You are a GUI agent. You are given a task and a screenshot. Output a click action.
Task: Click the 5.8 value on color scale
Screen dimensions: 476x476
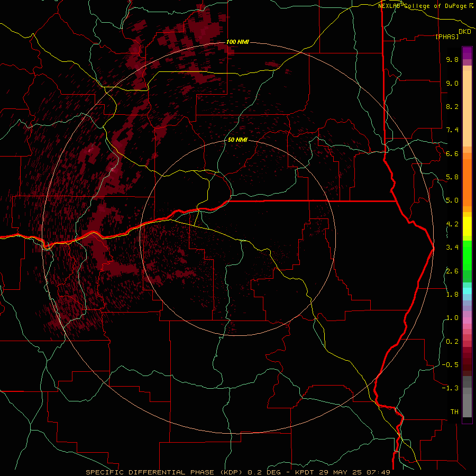(452, 177)
